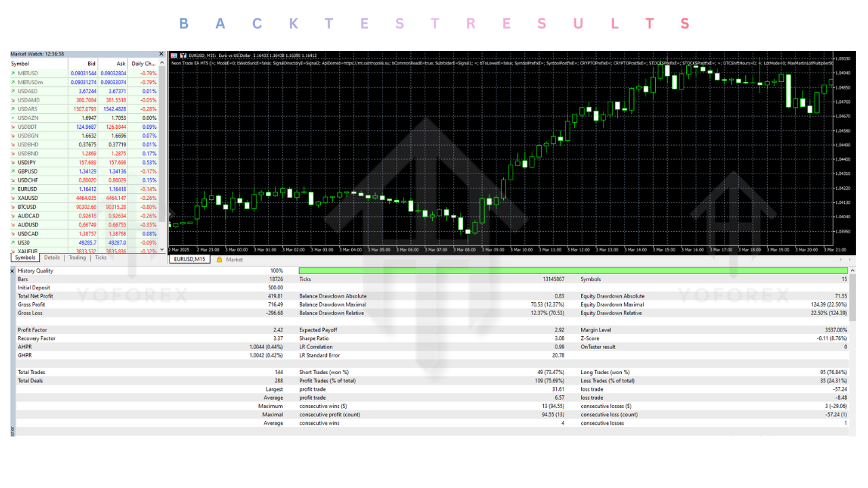Click the bar chart icon in the chart title bar
Viewport: 868px width, 488px height.
pyautogui.click(x=172, y=55)
